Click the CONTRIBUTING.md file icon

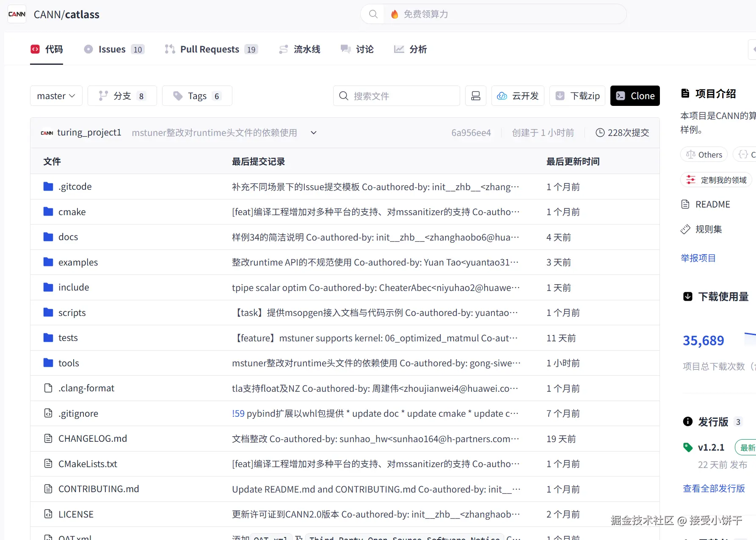(48, 489)
